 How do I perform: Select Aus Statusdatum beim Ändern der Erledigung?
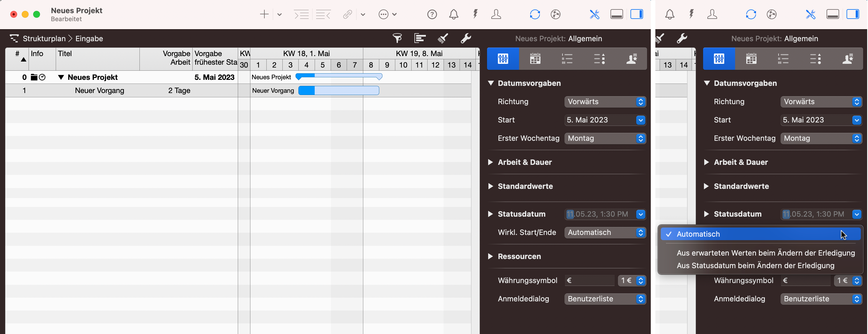click(755, 266)
